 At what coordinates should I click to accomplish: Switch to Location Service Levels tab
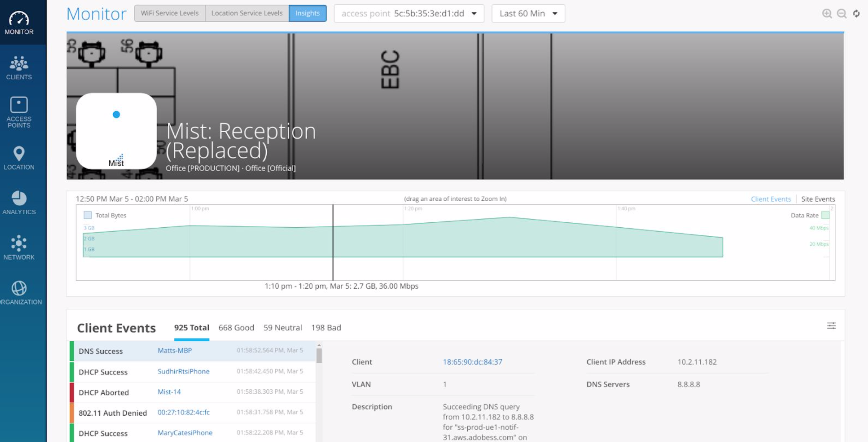coord(247,13)
